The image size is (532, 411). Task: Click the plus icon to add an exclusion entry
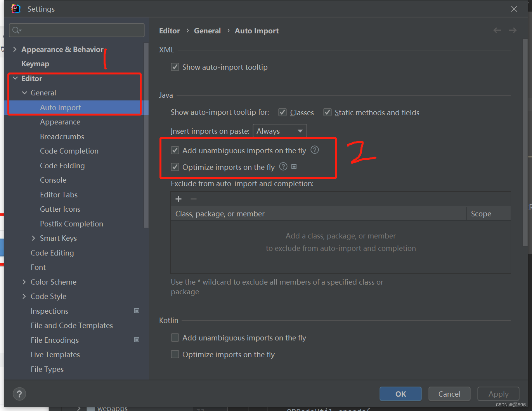[x=178, y=199]
